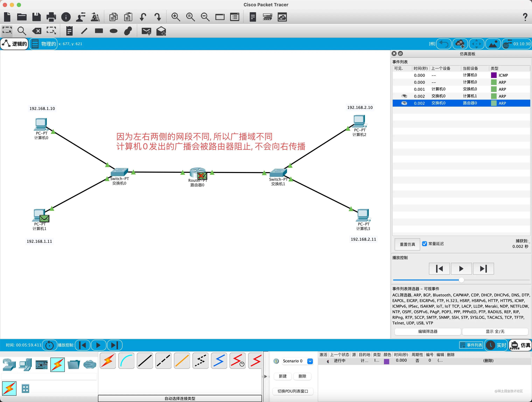532x402 pixels.
Task: Click the 交换机0 switch device
Action: [119, 172]
